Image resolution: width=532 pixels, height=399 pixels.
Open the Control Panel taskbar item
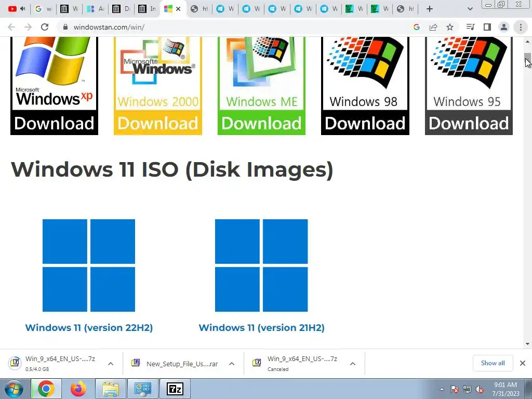point(143,389)
